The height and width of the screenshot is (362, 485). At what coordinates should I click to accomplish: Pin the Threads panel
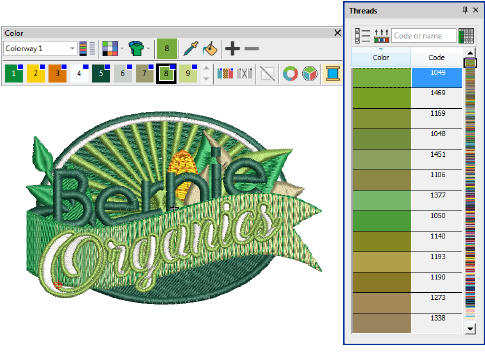465,10
